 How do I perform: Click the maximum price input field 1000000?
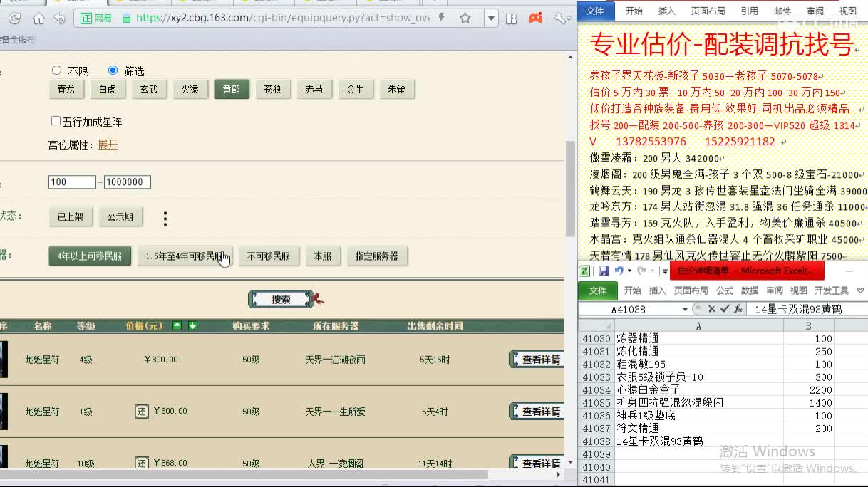128,182
